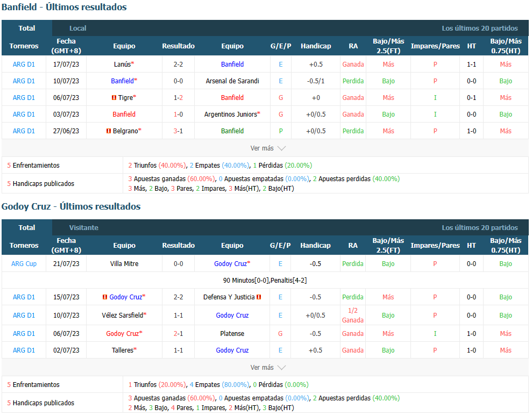This screenshot has height=416, width=532.
Task: Expand 'Ver más' under Godoy Cruz results
Action: 268,368
